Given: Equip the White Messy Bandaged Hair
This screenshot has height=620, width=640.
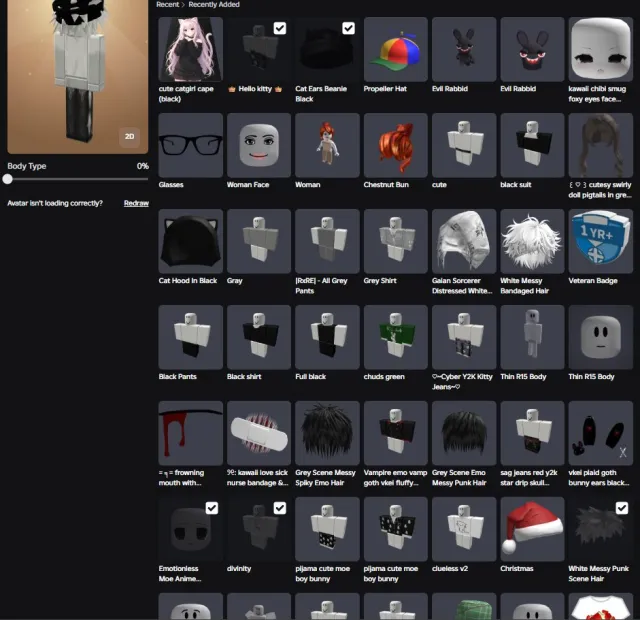Looking at the screenshot, I should click(532, 241).
